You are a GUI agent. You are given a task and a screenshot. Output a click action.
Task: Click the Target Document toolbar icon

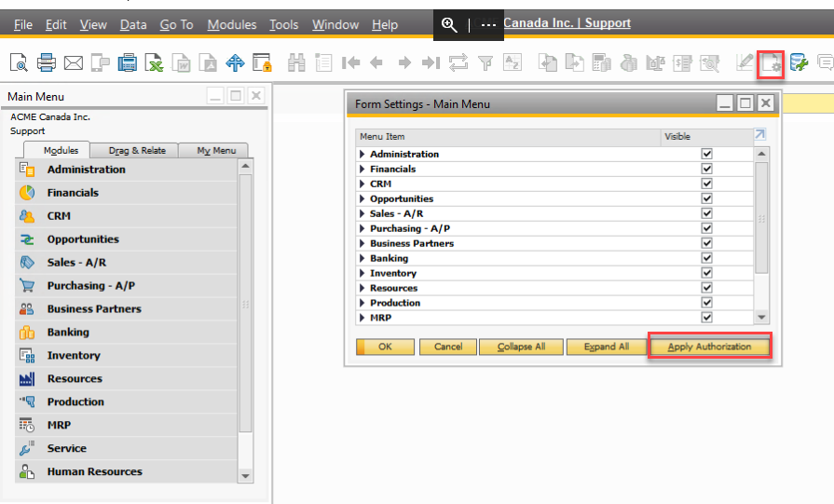pyautogui.click(x=574, y=62)
